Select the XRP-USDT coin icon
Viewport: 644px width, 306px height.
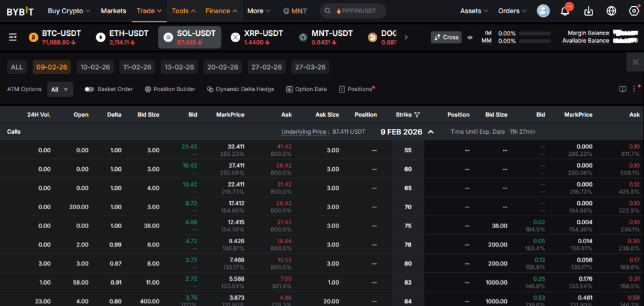[x=235, y=37]
